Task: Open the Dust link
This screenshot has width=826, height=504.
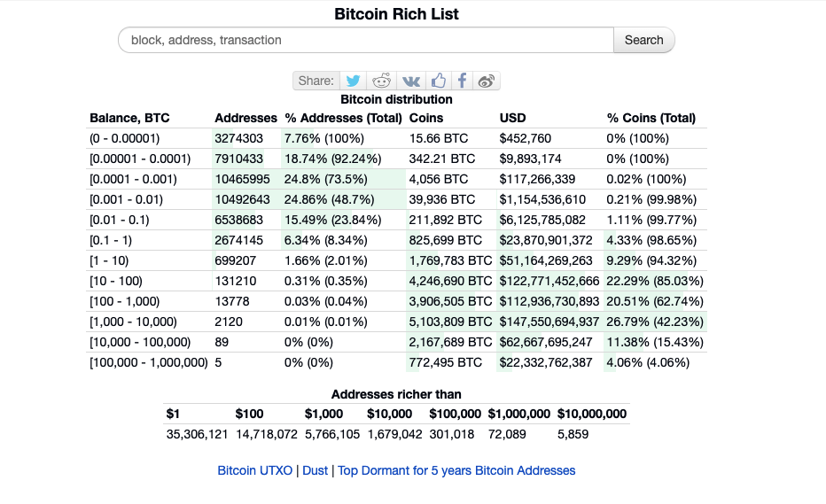Action: [315, 470]
